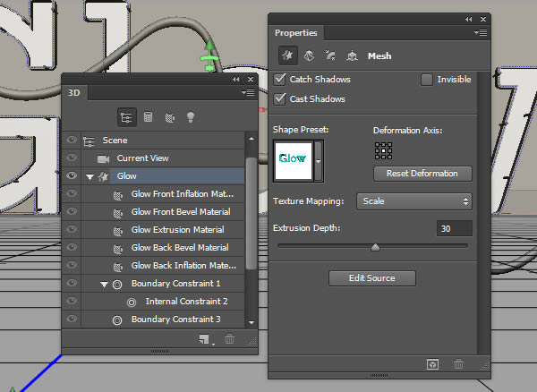Switch to the Properties tab
The image size is (537, 392).
(296, 32)
